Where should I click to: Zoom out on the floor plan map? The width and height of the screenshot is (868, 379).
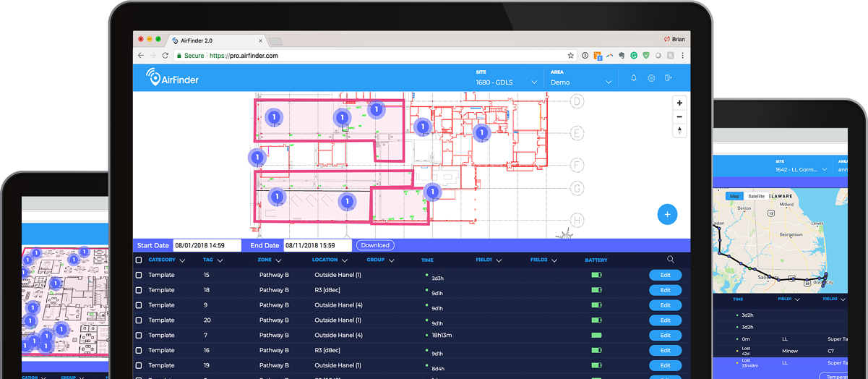(679, 117)
